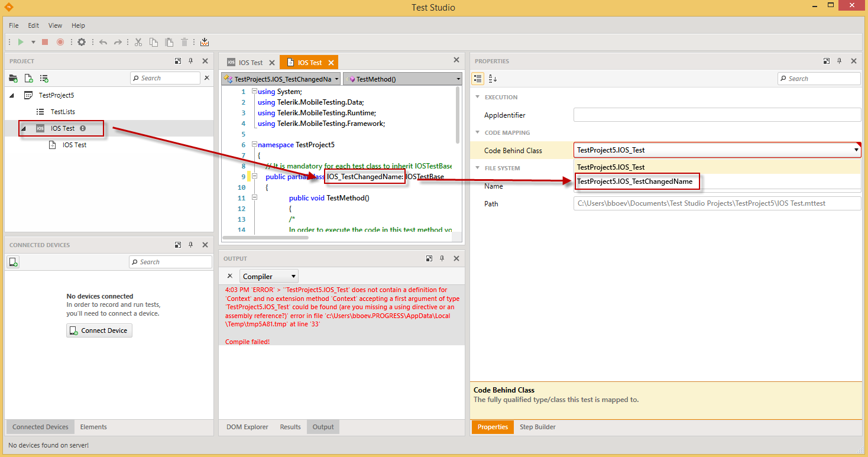Open the run options arrow beside play
Screen dimensions: 868x457
33,42
